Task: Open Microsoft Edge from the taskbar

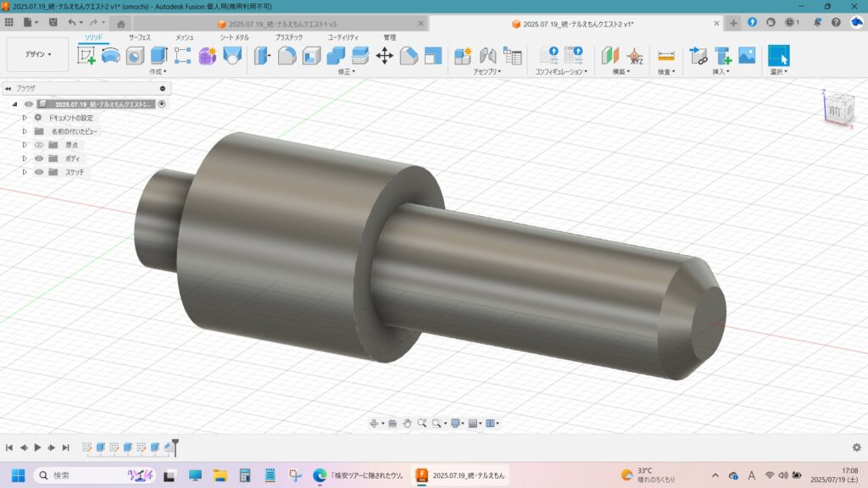Action: pyautogui.click(x=320, y=475)
